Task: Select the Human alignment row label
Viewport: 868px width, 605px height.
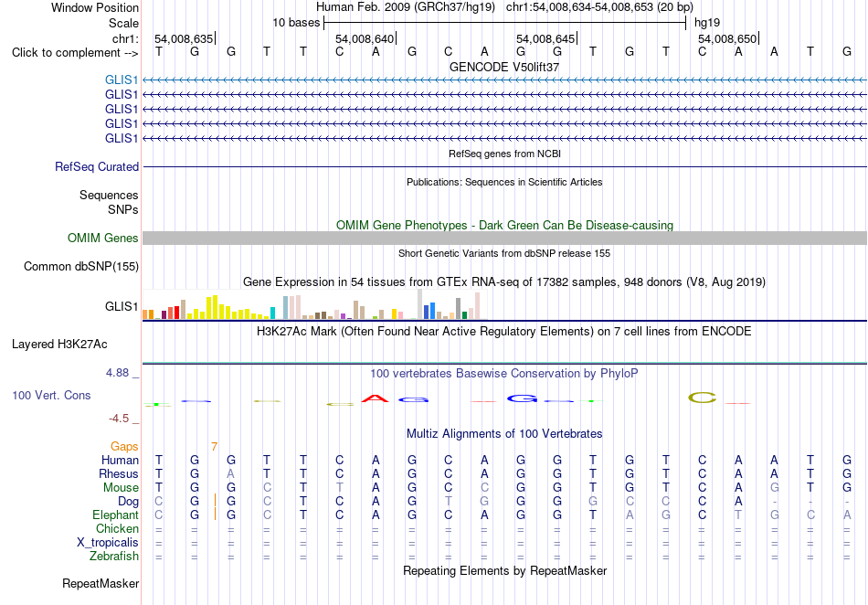Action: click(120, 460)
